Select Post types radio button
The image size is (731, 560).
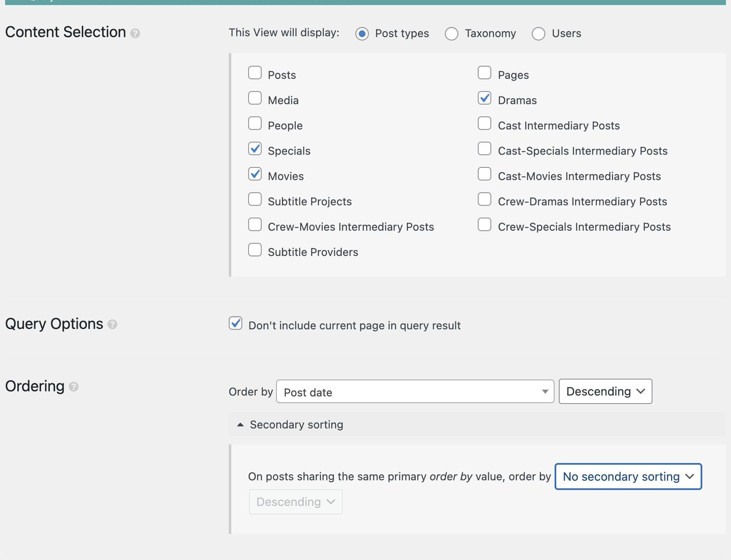[362, 34]
